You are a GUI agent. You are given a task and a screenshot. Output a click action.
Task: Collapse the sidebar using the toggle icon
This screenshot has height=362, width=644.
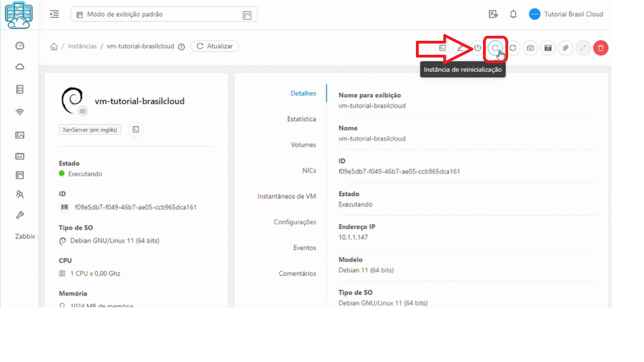(x=54, y=14)
